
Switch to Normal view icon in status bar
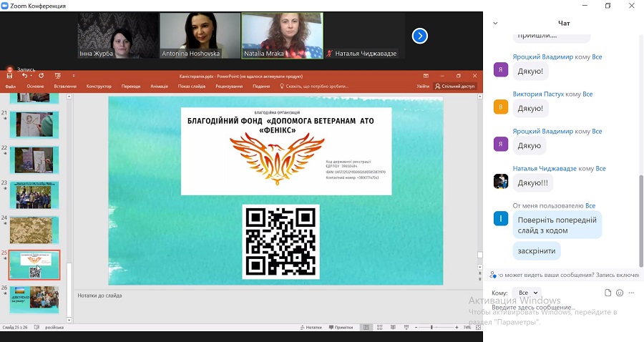point(366,327)
